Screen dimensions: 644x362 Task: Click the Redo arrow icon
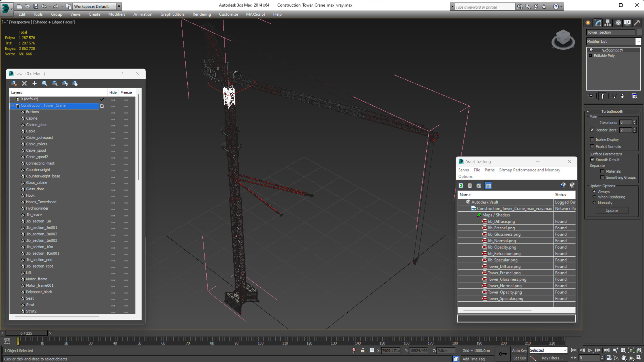(x=56, y=7)
